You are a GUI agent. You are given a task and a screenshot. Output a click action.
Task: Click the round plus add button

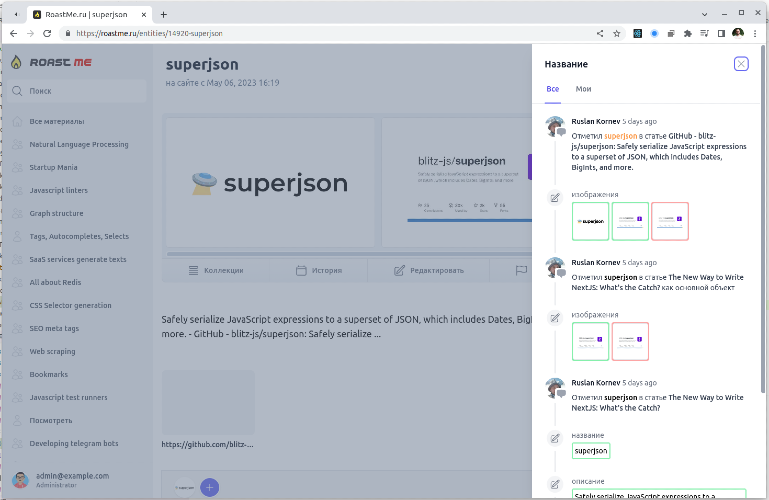click(209, 487)
